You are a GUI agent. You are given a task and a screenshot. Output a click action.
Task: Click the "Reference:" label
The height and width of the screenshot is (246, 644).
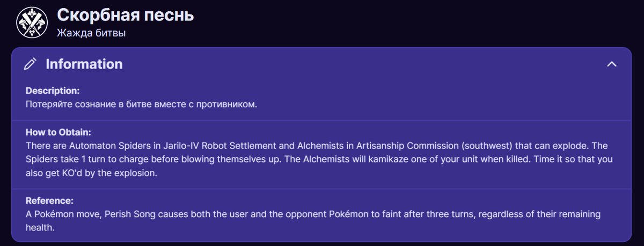[49, 201]
